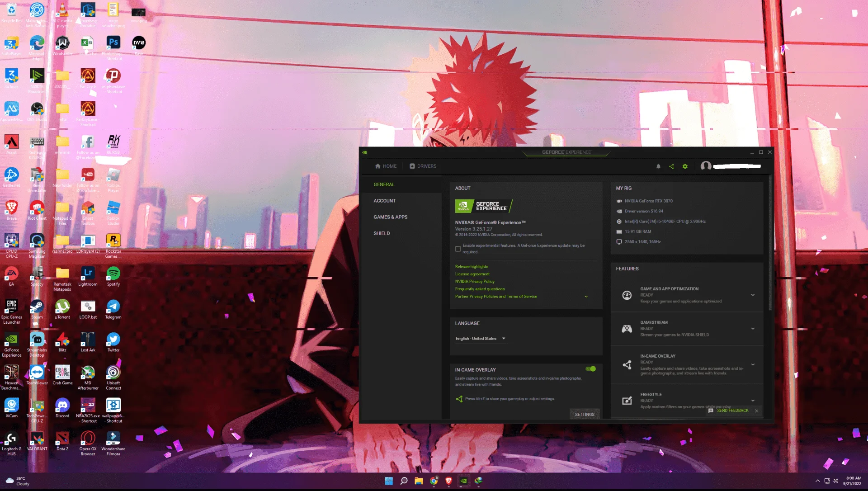Open Lightroom desktop icon
Screen dimensions: 868x491
88,276
